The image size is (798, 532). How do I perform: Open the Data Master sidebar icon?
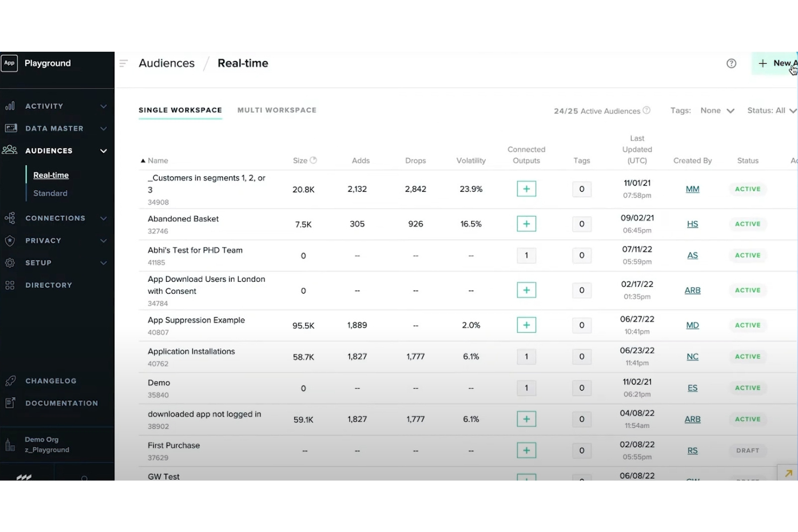(x=10, y=128)
